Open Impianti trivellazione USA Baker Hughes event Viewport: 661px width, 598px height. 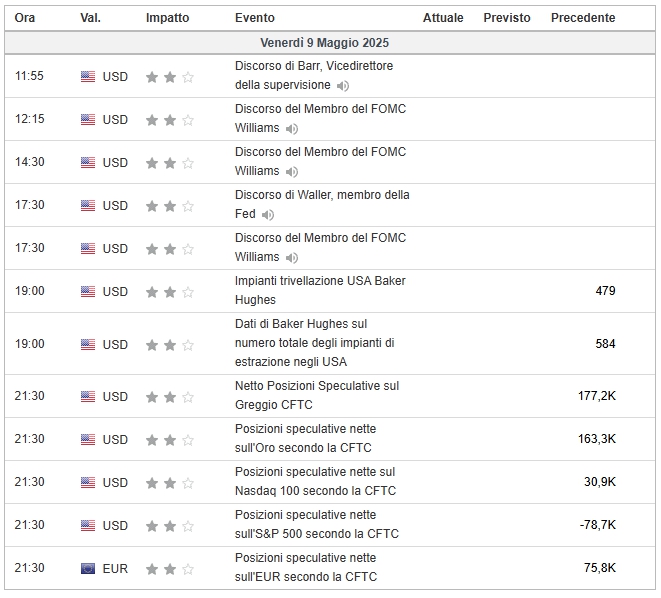point(320,290)
